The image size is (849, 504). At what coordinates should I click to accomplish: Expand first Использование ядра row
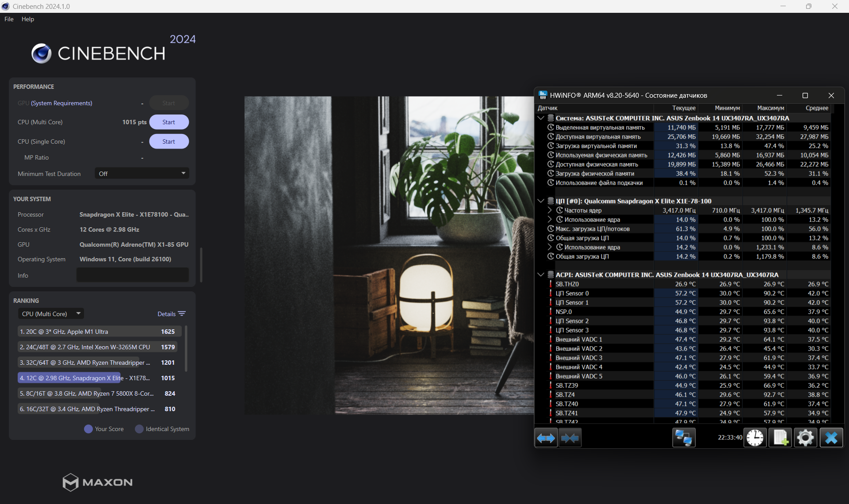click(550, 220)
